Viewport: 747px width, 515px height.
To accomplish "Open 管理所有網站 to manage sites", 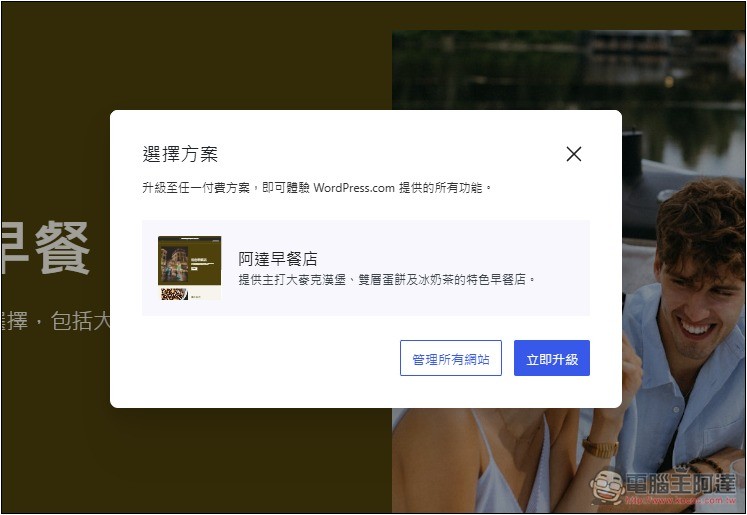I will point(450,358).
